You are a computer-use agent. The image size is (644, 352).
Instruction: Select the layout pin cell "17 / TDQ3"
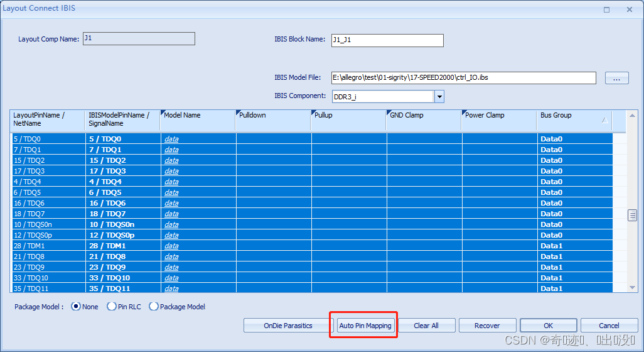point(48,171)
